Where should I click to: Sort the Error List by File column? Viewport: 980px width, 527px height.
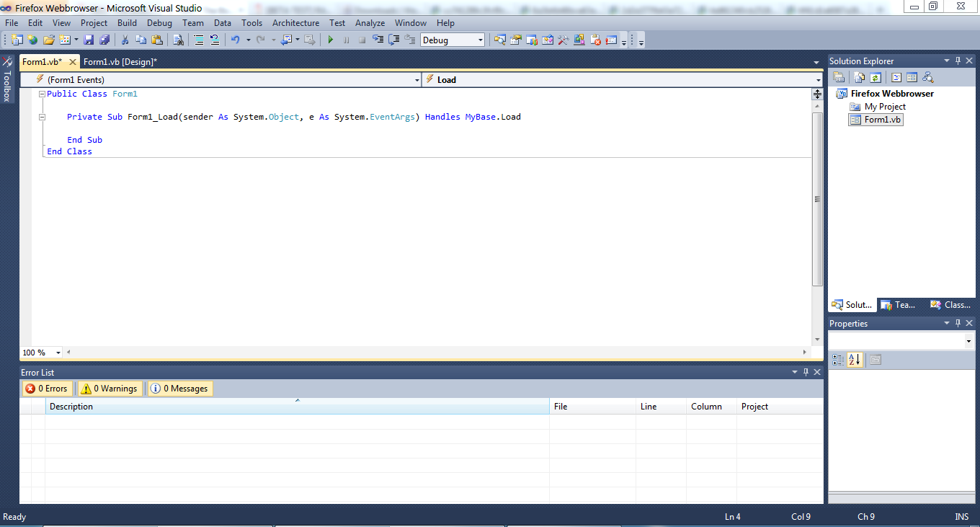tap(592, 407)
